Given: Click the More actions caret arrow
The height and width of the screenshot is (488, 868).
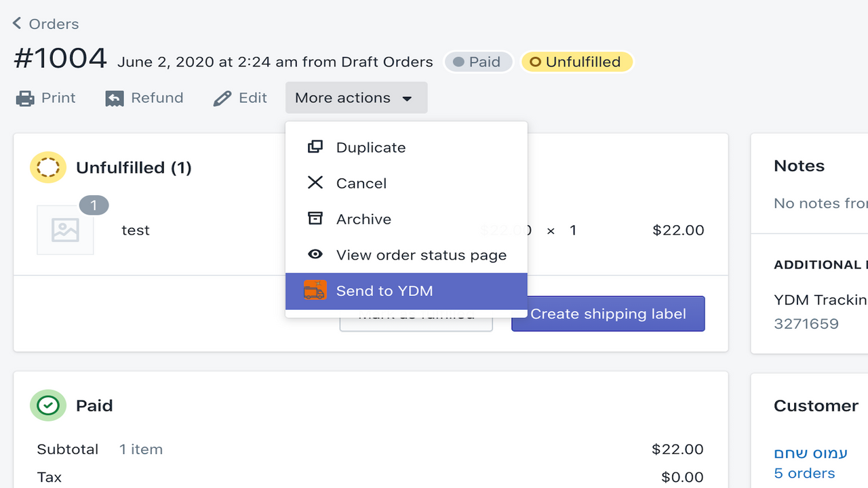Looking at the screenshot, I should coord(407,99).
